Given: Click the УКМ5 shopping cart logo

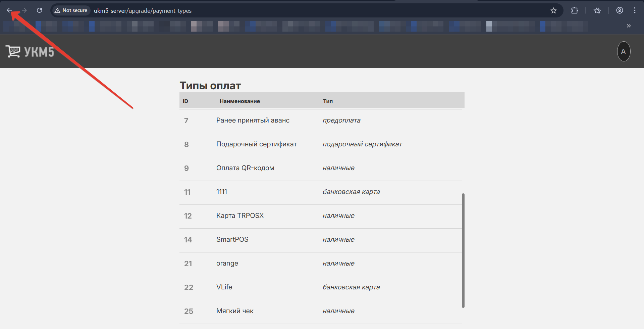Looking at the screenshot, I should point(30,51).
